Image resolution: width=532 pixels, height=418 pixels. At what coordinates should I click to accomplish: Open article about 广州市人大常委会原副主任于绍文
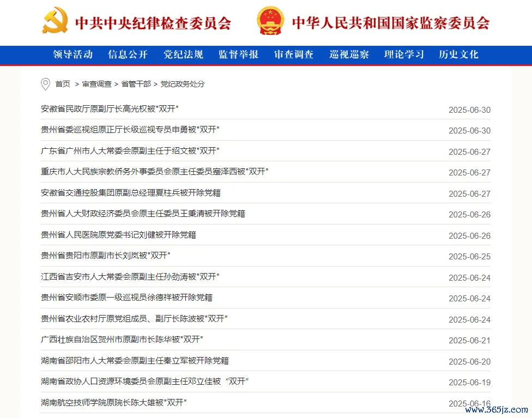pyautogui.click(x=130, y=150)
